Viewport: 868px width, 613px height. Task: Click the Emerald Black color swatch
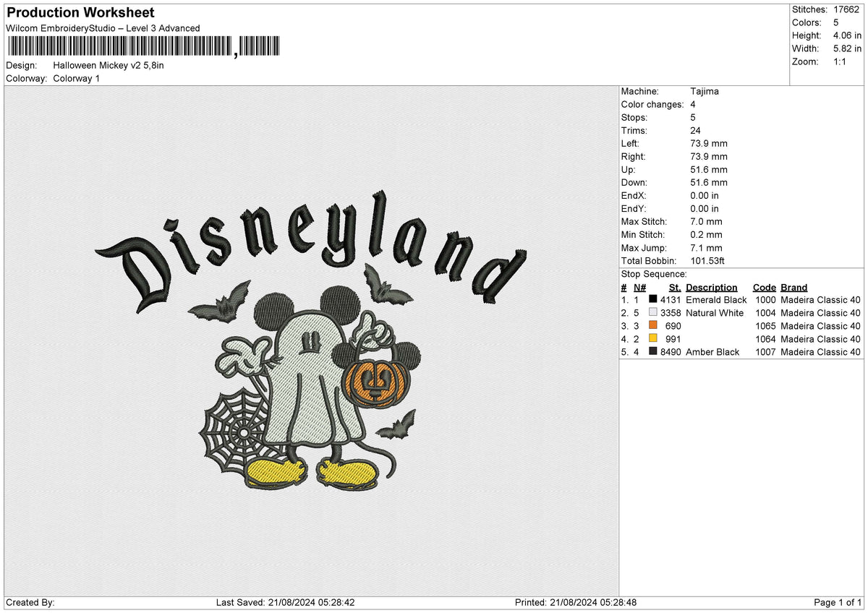[x=652, y=300]
